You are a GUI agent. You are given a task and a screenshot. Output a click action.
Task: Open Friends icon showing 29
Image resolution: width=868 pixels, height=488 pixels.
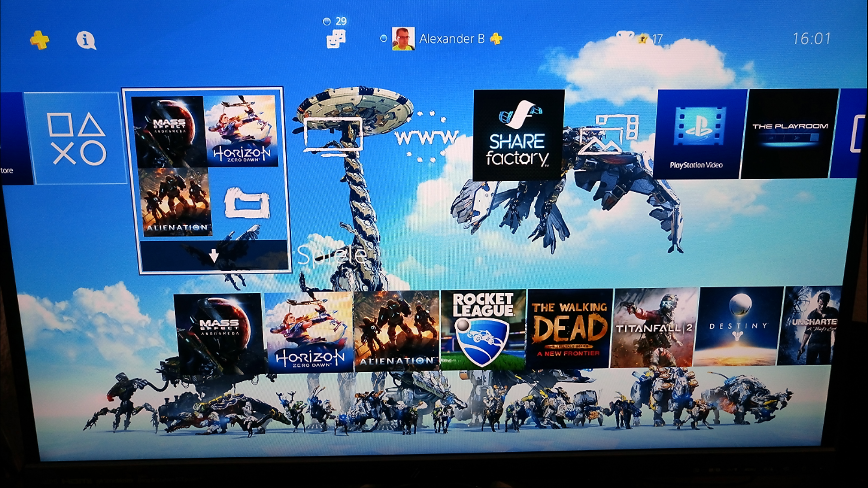tap(336, 39)
